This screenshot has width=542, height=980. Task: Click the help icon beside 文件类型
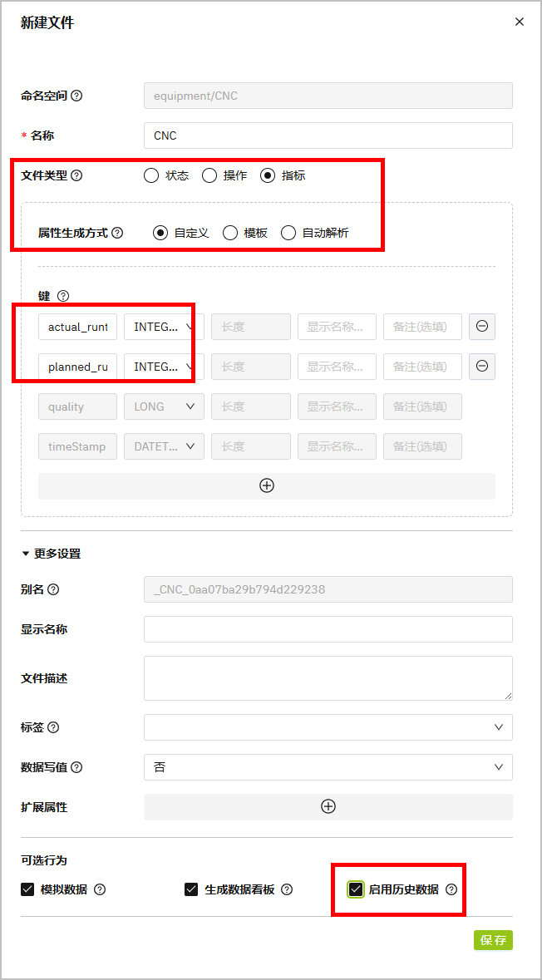pos(77,175)
